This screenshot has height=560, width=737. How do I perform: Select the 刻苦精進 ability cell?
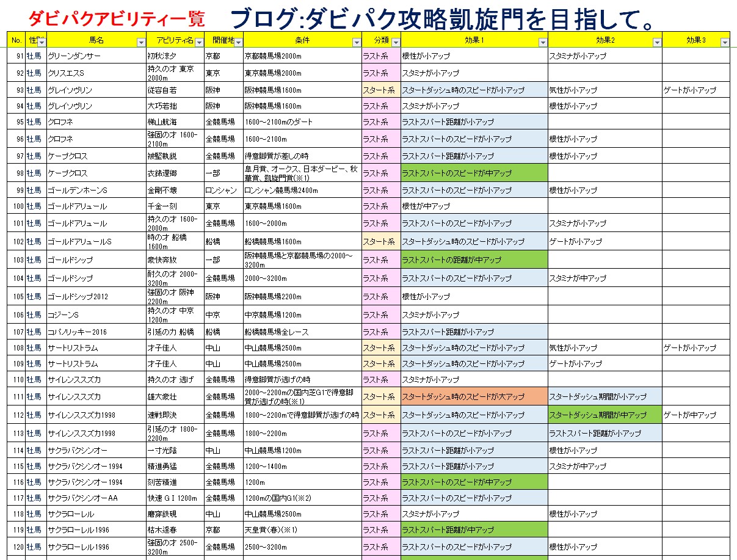coord(175,482)
